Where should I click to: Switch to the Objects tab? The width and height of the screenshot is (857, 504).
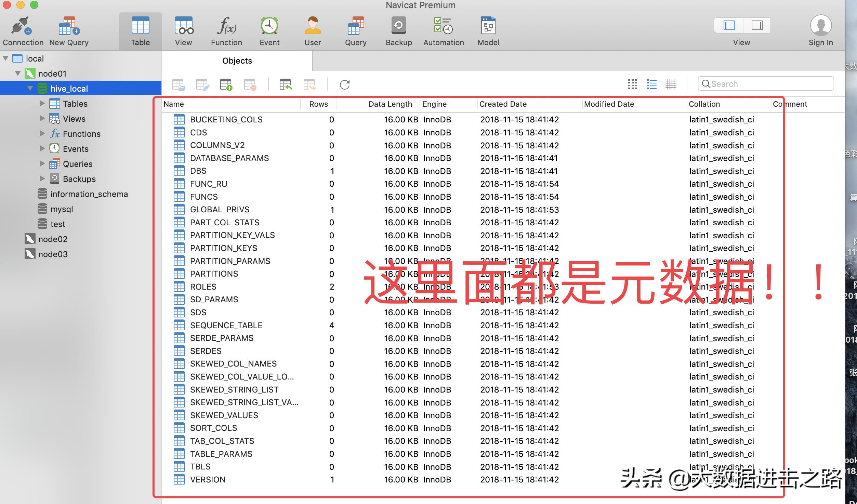[237, 61]
